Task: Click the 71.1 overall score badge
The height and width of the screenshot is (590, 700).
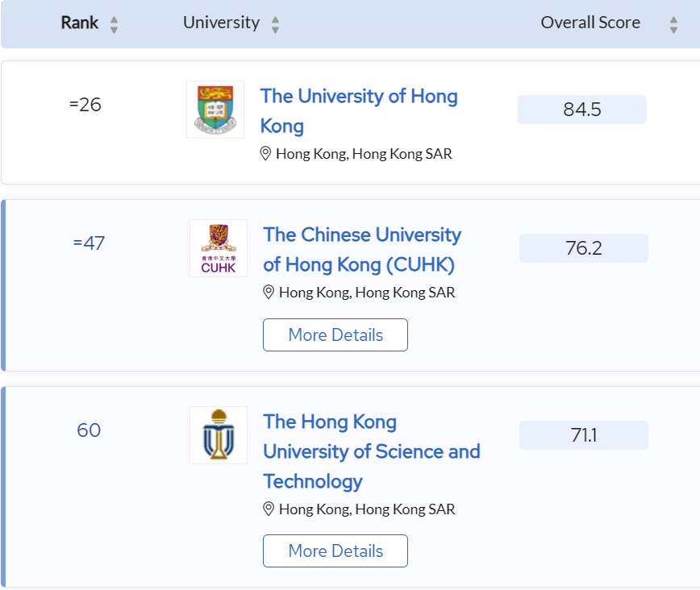Action: [x=584, y=435]
